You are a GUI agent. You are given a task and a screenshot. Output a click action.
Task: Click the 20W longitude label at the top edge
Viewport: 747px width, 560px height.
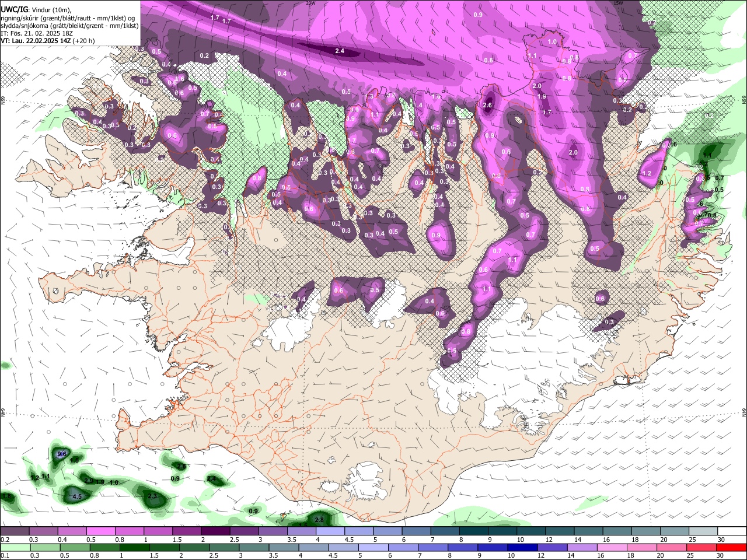tap(310, 3)
